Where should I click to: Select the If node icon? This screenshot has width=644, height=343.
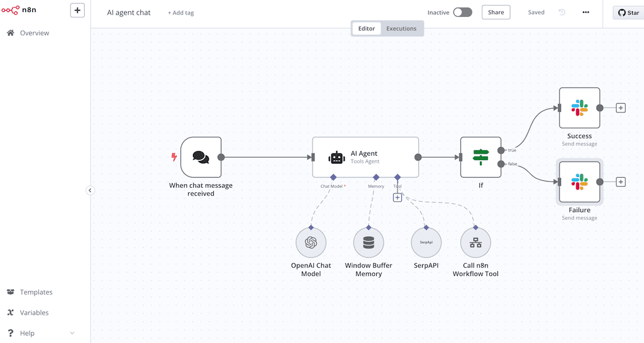coord(480,157)
